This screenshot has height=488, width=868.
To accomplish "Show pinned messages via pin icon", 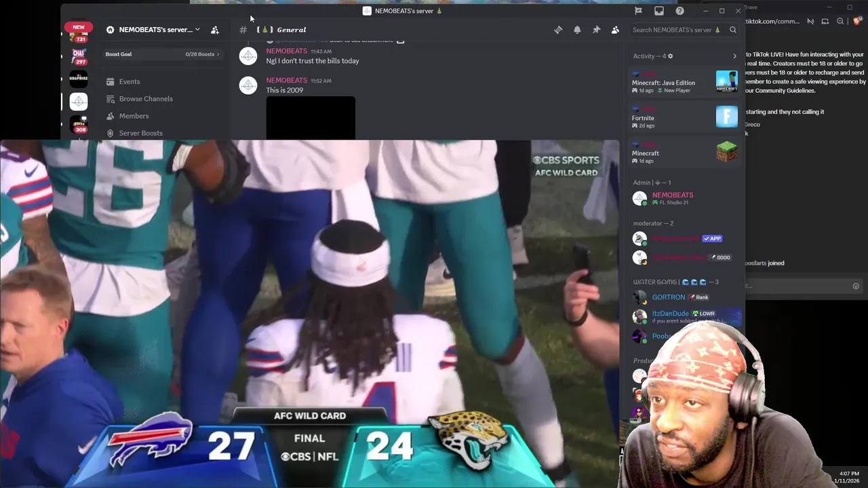I will click(596, 30).
